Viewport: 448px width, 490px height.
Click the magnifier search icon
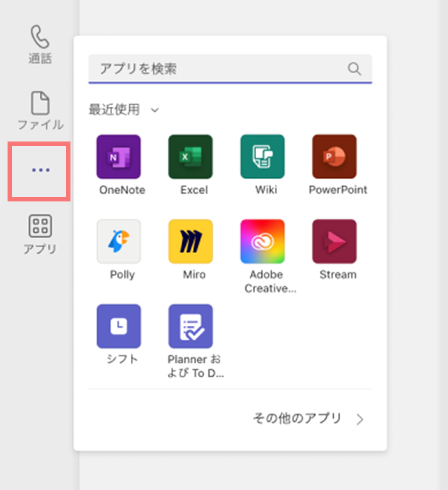click(354, 68)
